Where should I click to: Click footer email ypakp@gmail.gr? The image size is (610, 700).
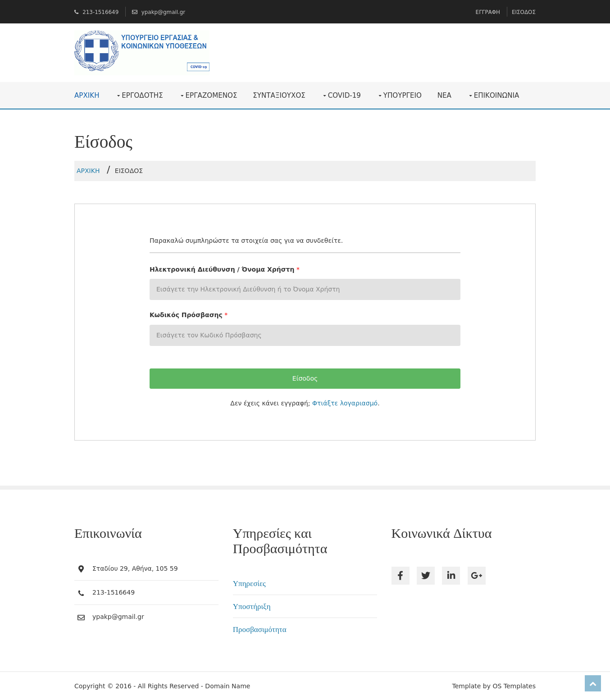(118, 617)
